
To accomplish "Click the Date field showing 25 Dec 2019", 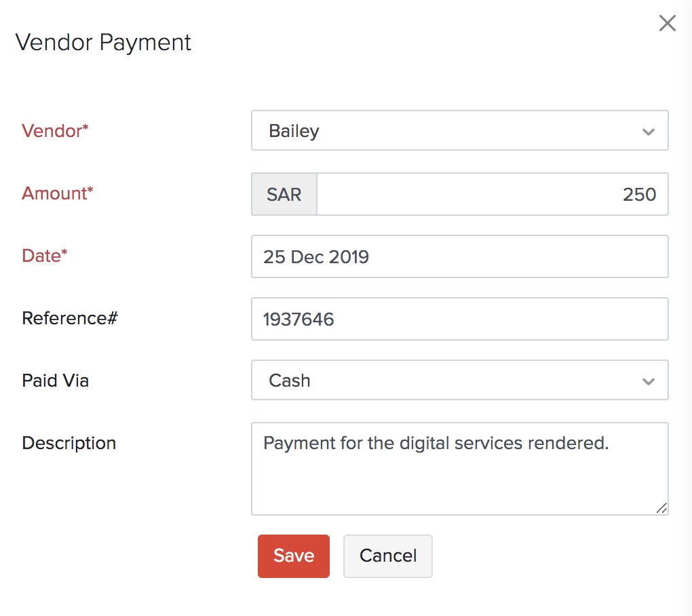I will tap(459, 256).
